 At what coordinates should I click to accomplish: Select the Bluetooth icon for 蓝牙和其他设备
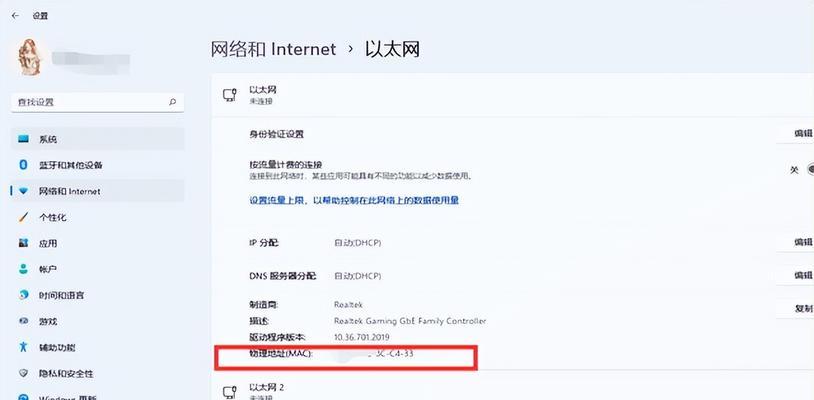tap(23, 165)
